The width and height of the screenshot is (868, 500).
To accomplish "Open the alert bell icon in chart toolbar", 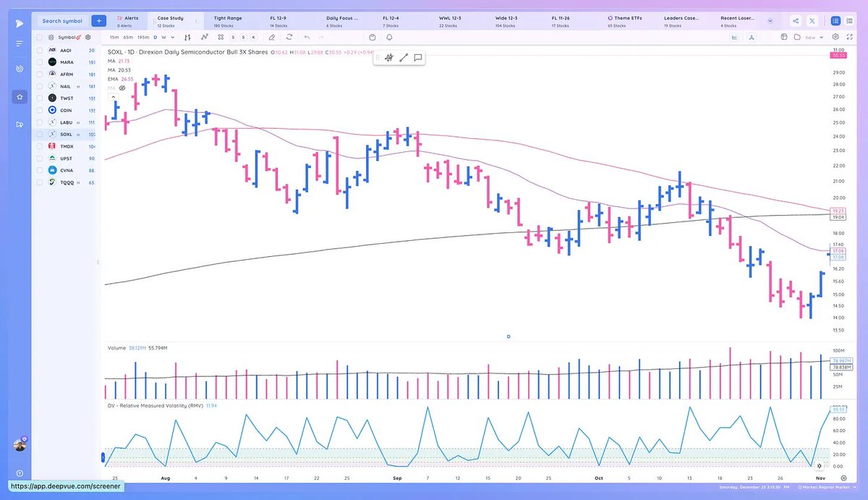I will click(389, 37).
